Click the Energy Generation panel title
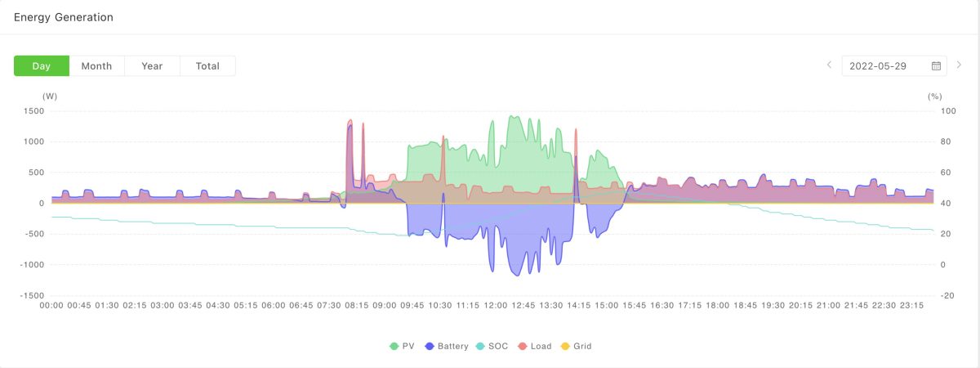Screen dimensions: 980x368 coord(64,17)
